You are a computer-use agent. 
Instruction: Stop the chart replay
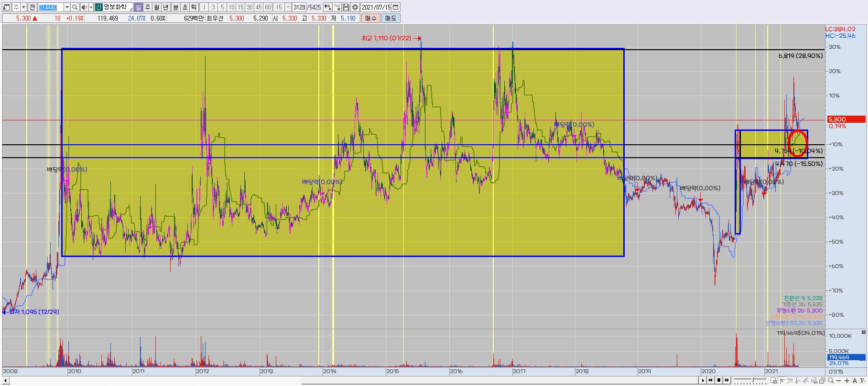coord(719,380)
